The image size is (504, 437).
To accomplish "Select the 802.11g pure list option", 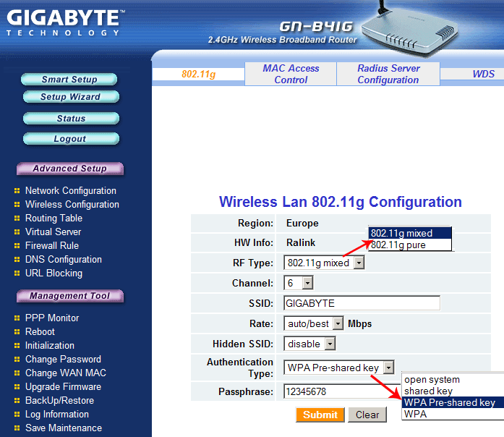I will (410, 245).
